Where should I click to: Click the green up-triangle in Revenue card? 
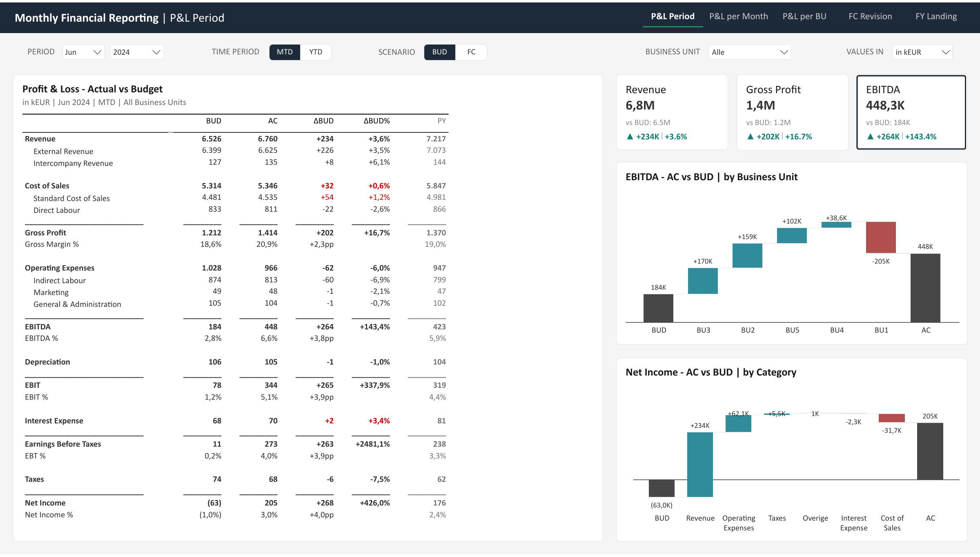point(630,136)
